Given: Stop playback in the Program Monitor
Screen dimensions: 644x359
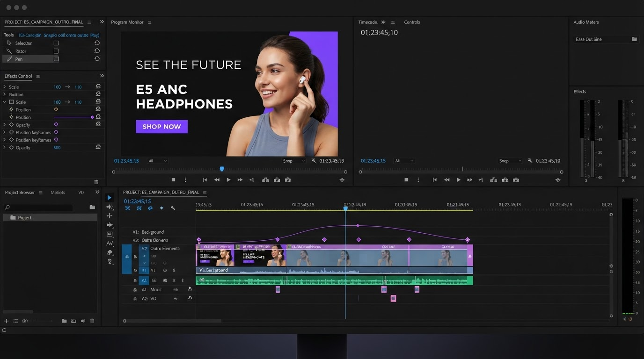Looking at the screenshot, I should [x=173, y=179].
